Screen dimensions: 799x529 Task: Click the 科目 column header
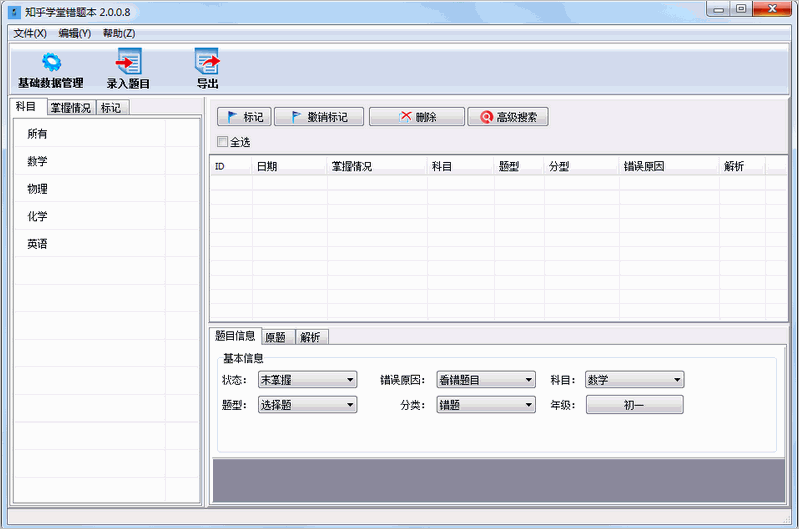(460, 166)
